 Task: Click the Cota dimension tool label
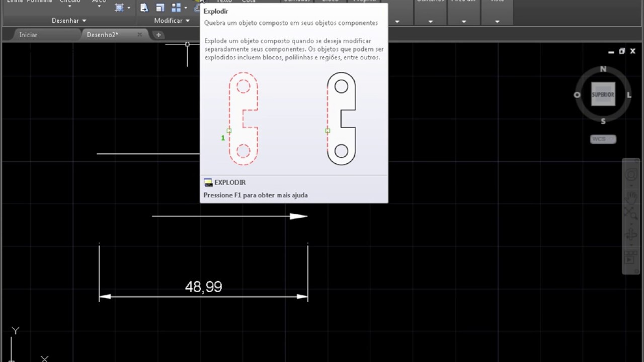pyautogui.click(x=249, y=2)
